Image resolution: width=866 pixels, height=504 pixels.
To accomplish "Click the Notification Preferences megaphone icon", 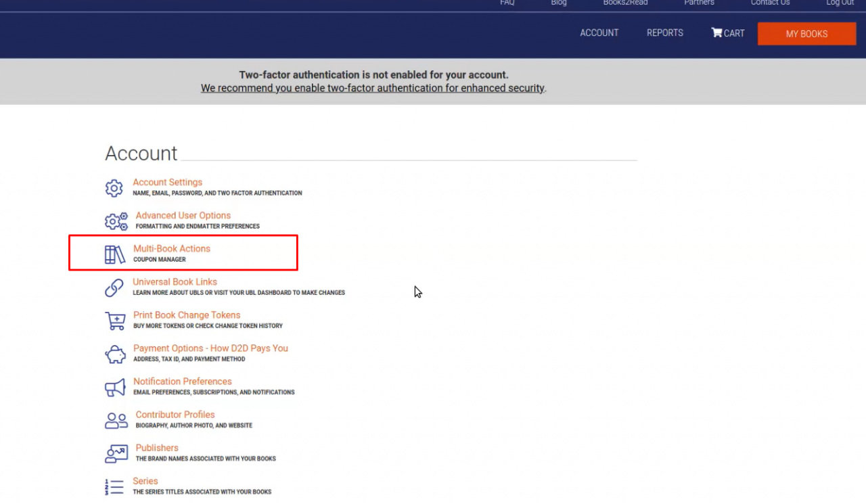I will point(115,386).
